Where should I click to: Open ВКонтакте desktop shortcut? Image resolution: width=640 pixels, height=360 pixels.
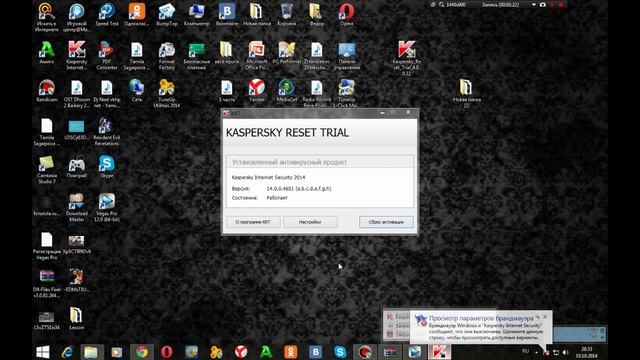coord(227,15)
